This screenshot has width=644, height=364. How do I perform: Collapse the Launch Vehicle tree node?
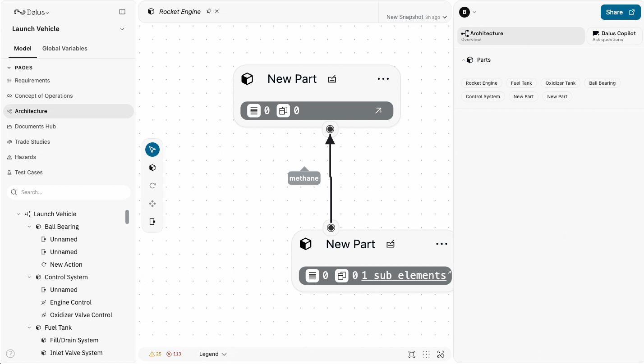tap(18, 214)
